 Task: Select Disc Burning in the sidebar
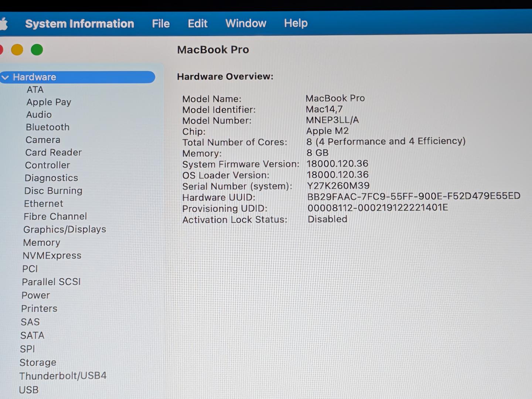(x=53, y=191)
